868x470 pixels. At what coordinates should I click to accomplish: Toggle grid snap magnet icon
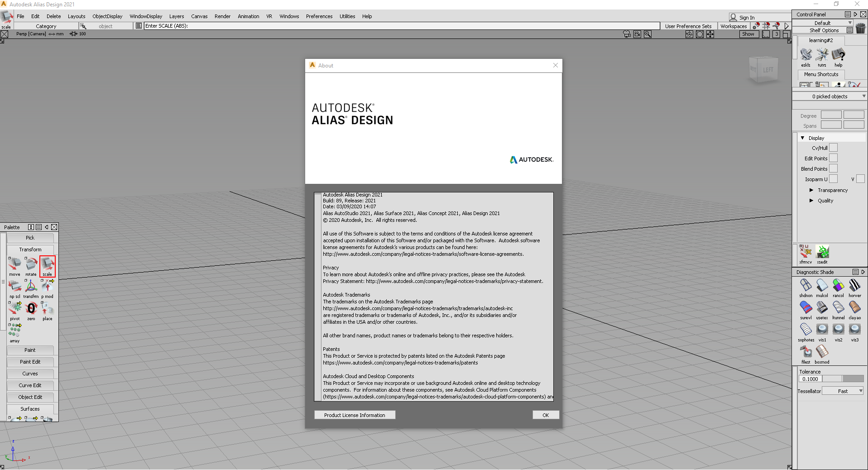(766, 26)
